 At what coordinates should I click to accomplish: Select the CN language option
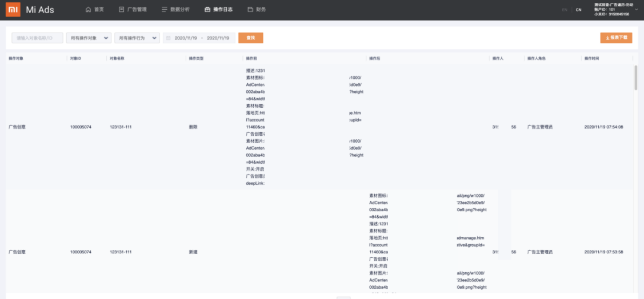(578, 10)
